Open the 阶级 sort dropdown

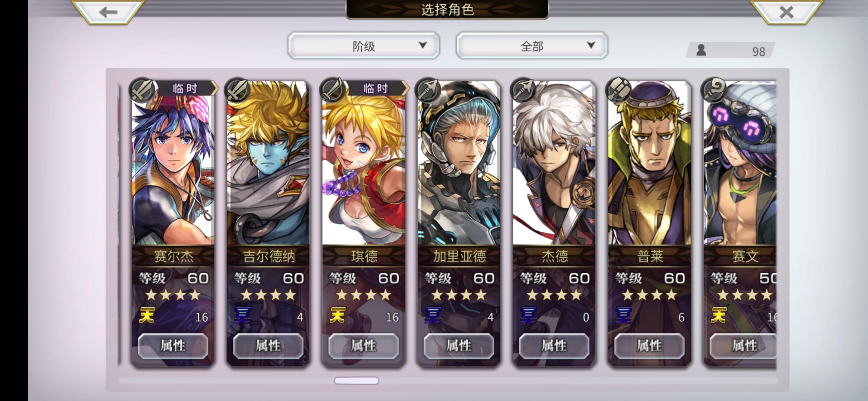[364, 46]
